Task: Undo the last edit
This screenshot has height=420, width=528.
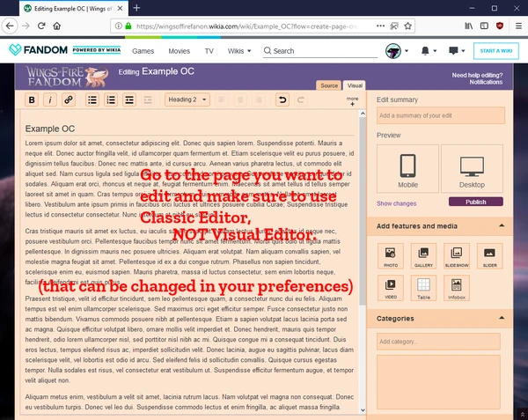Action: [x=282, y=100]
